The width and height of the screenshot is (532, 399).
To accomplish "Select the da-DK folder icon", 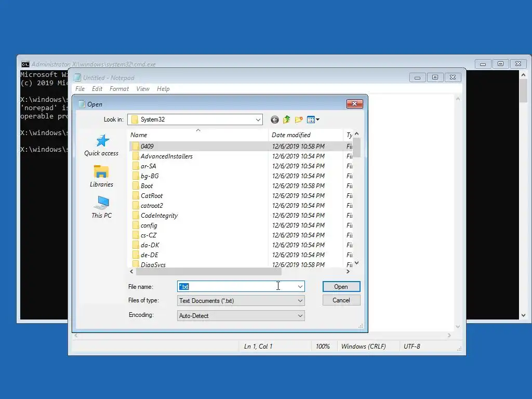I will click(x=136, y=245).
